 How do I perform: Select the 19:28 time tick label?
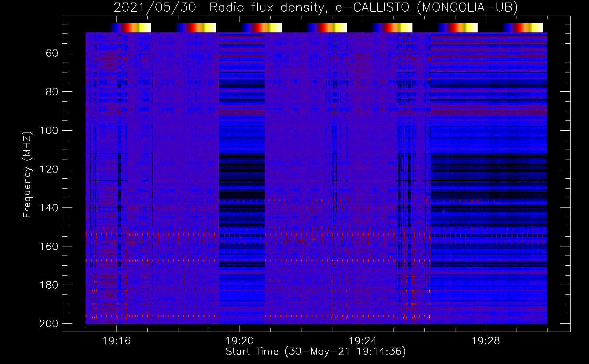(x=486, y=341)
